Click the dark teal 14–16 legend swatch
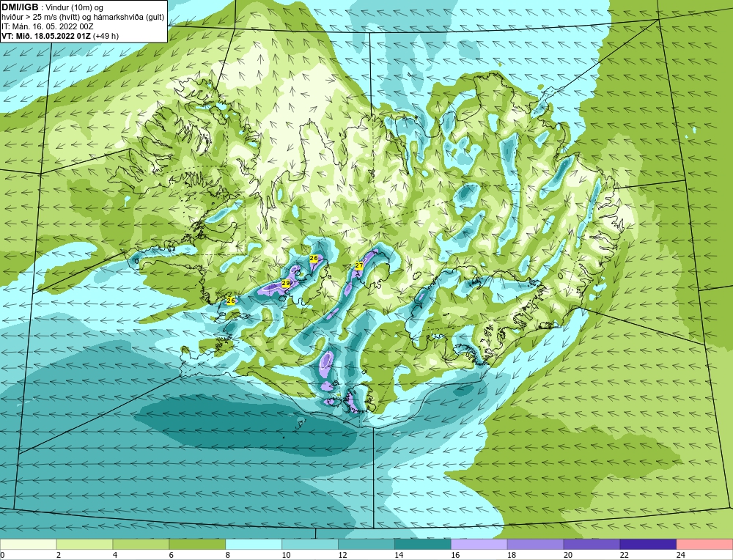This screenshot has width=733, height=560. (x=423, y=544)
